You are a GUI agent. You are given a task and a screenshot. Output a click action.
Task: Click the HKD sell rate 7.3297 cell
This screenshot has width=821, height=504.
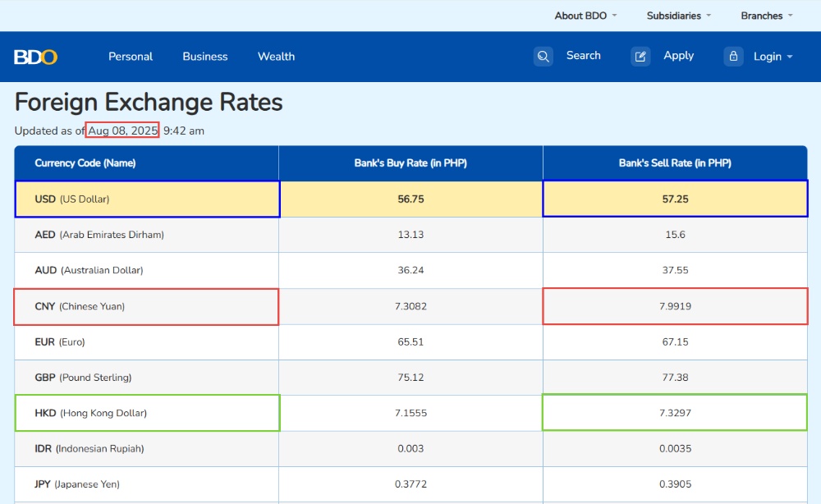click(675, 413)
